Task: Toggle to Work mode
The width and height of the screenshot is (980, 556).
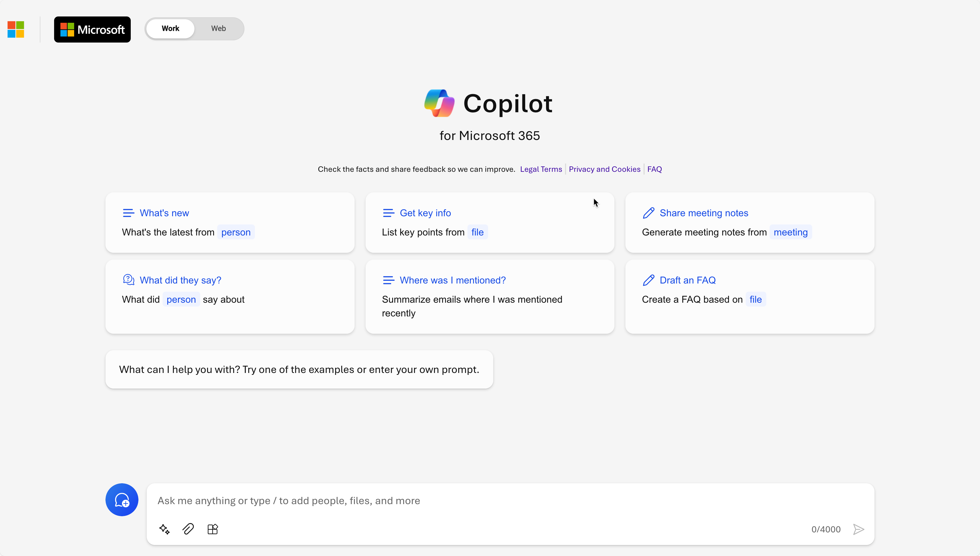Action: coord(170,28)
